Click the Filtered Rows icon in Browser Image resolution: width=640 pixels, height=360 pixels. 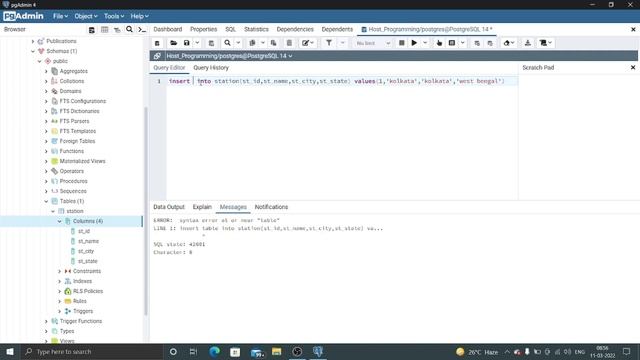[x=117, y=30]
